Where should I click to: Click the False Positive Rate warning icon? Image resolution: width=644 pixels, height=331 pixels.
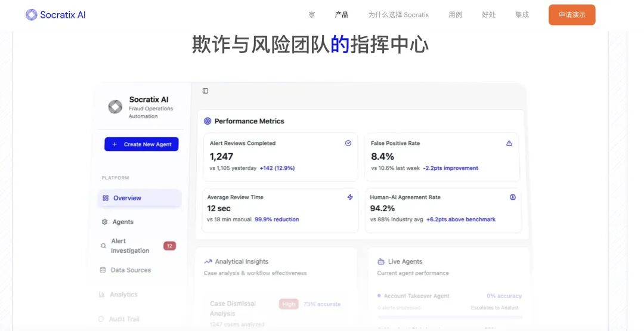tap(509, 143)
